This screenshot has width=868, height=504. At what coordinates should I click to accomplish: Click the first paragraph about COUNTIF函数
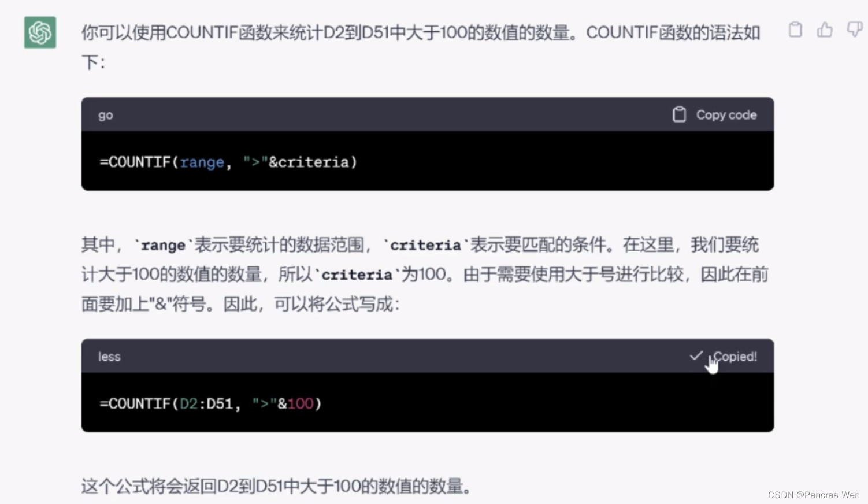pyautogui.click(x=421, y=47)
